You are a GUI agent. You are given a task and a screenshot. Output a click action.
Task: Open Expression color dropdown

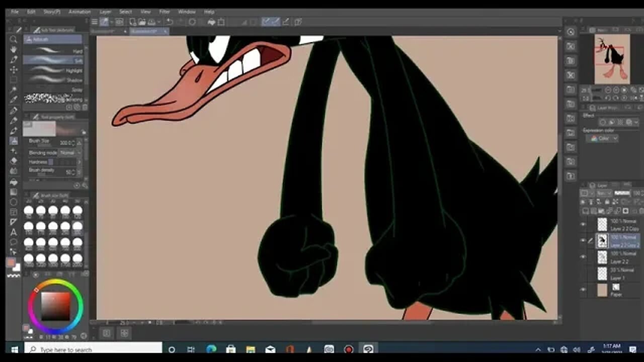[x=602, y=138]
